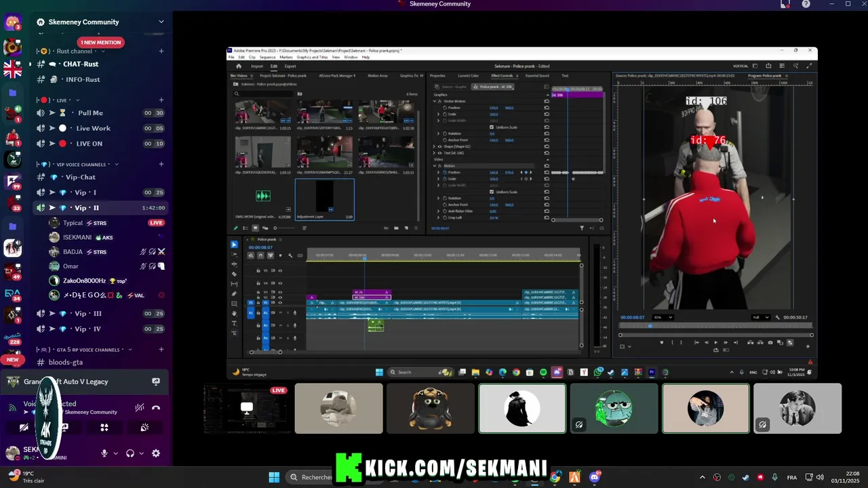Screen dimensions: 868x488
Task: Toggle visibility of Text (id: 106)
Action: tap(439, 153)
